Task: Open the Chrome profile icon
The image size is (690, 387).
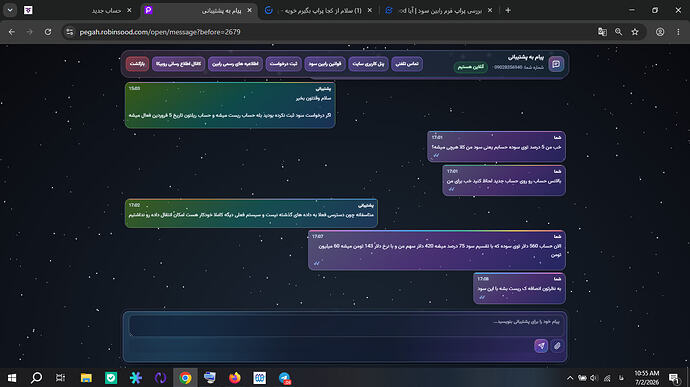Action: click(660, 32)
